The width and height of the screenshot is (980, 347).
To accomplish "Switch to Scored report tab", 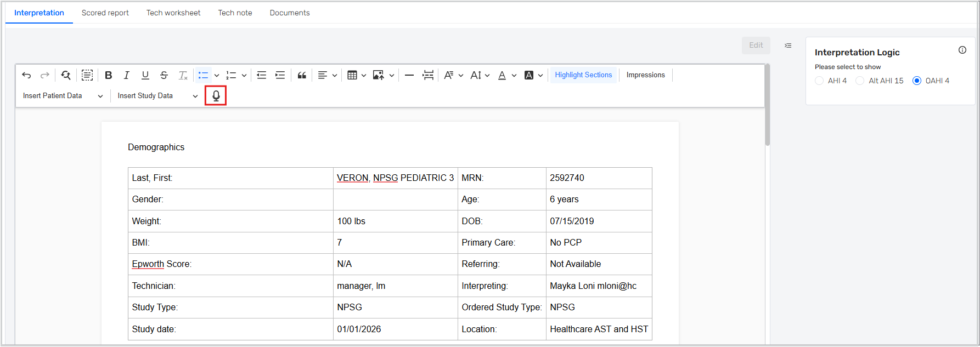I will [x=105, y=13].
